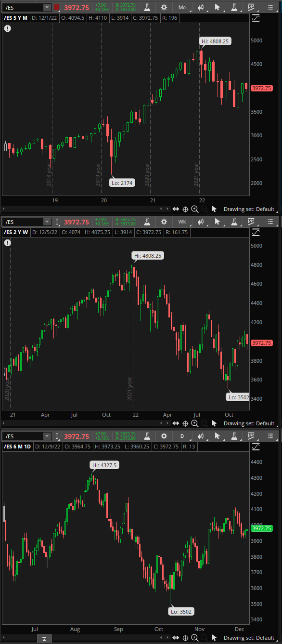Select pointer drawing tool in weekly chart toolbar
Image resolution: width=282 pixels, height=644 pixels.
(x=218, y=222)
